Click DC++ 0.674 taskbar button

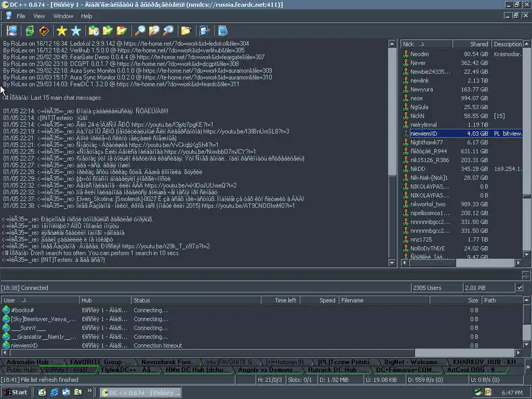[140, 392]
